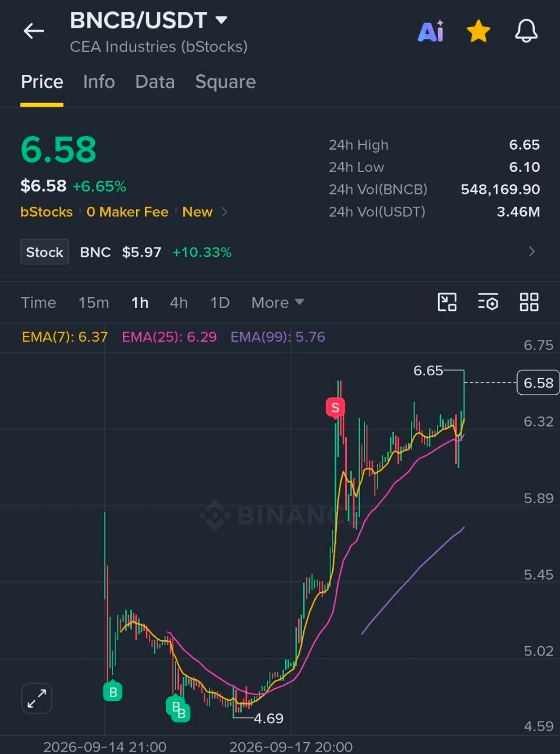Click the 2026-09-14 21:00 time label
Viewport: 560px width, 754px height.
click(104, 746)
